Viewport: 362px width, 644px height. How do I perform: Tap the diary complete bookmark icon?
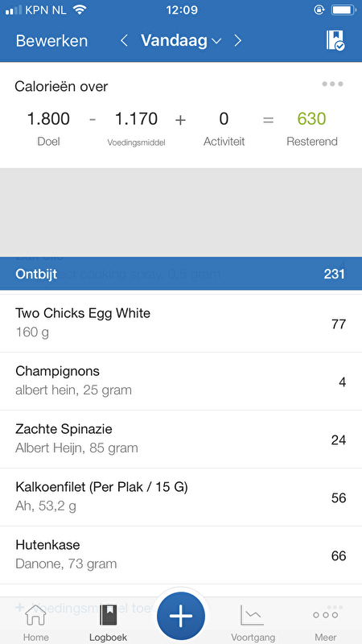pos(335,40)
